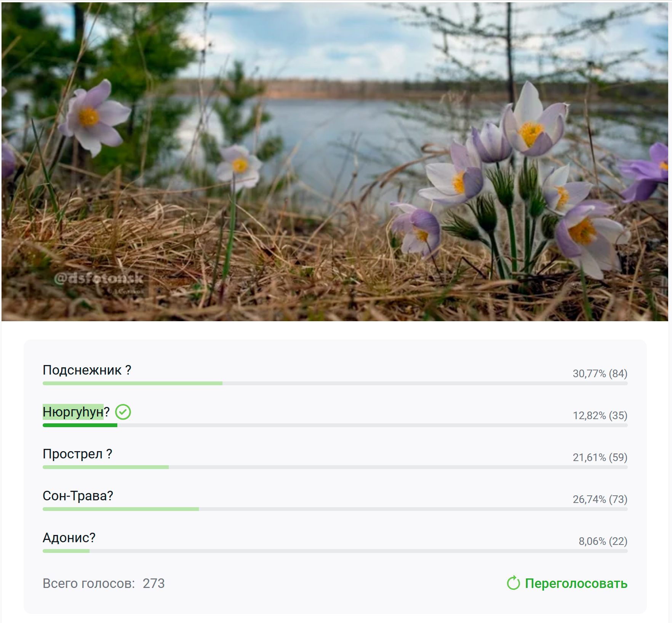Viewport: 672px width, 623px height.
Task: Click the Адонис result progress bar
Action: coord(335,551)
